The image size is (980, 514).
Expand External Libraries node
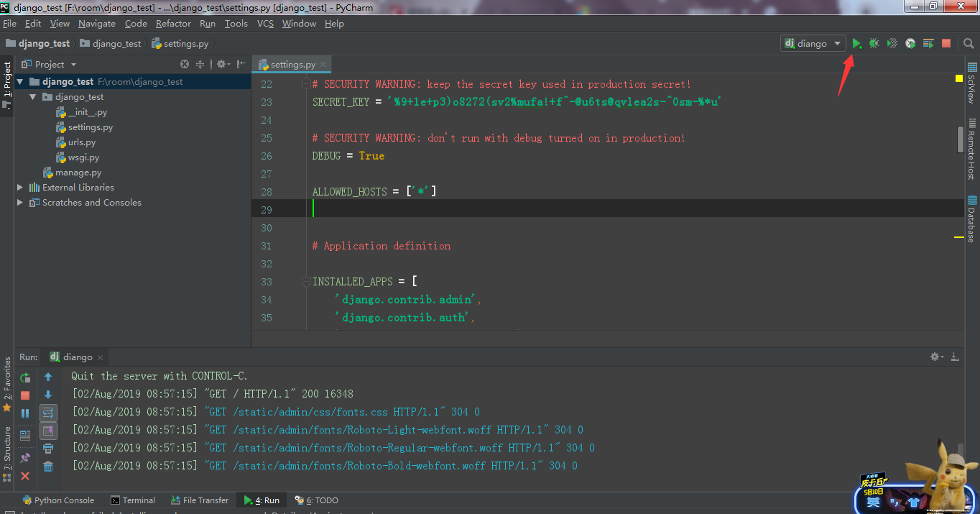(20, 188)
